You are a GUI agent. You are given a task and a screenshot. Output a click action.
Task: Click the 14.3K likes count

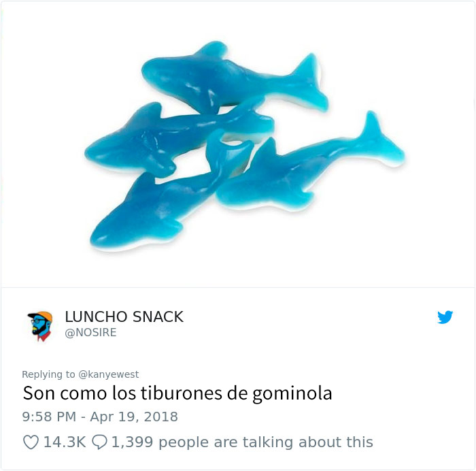(x=65, y=442)
